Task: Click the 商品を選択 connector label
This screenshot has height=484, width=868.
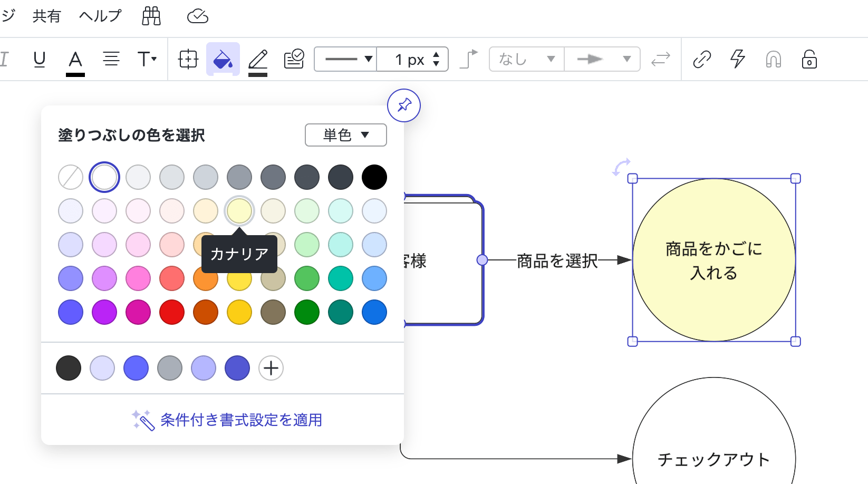Action: (x=557, y=260)
